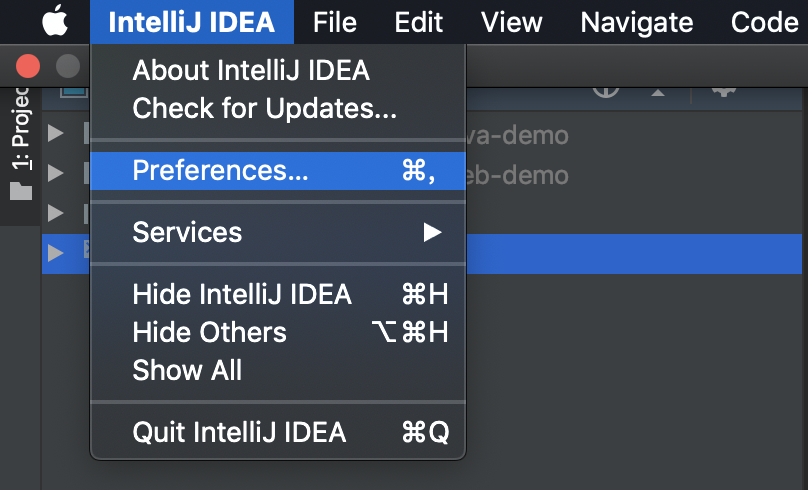Open the Navigate menu
Image resolution: width=808 pixels, height=490 pixels.
coord(636,22)
